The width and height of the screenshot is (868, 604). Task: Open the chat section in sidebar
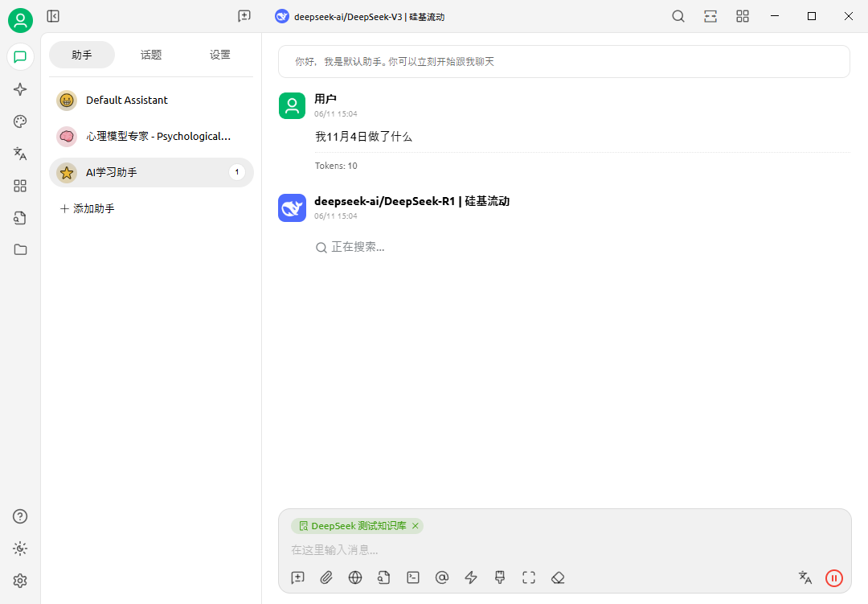point(20,56)
